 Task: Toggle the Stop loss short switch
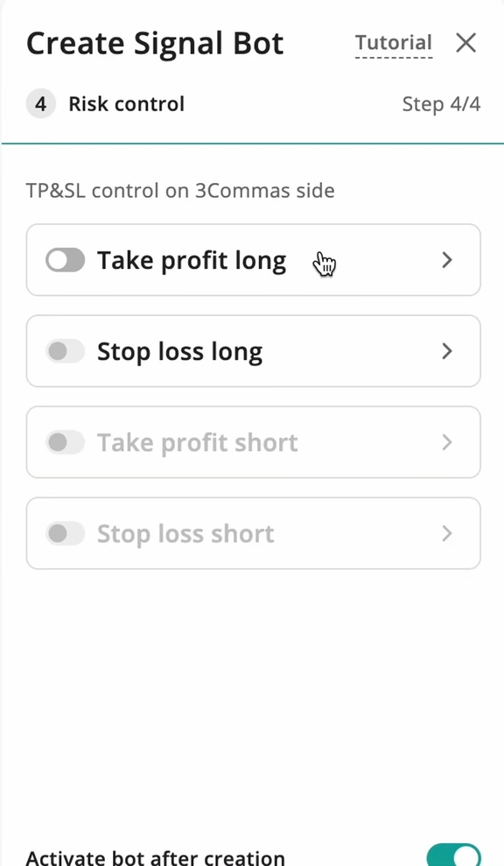65,533
